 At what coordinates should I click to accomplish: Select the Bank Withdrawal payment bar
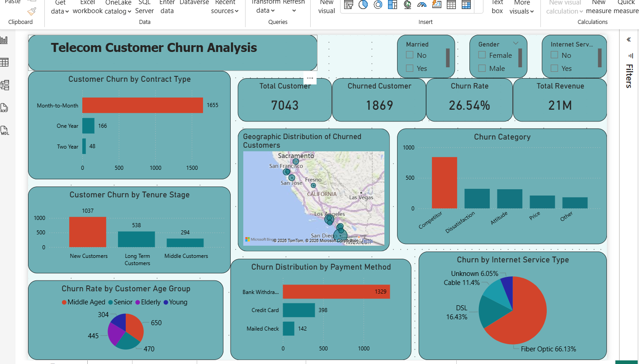(x=336, y=292)
